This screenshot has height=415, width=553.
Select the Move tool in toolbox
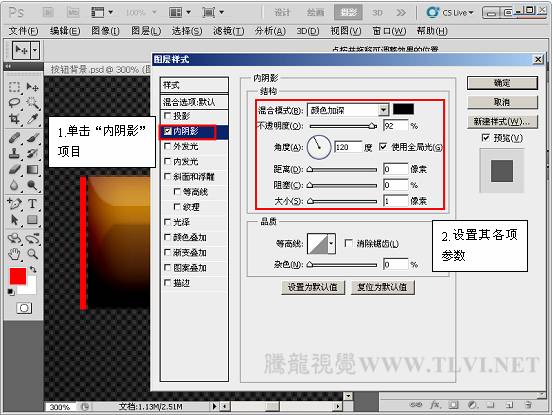pos(32,87)
